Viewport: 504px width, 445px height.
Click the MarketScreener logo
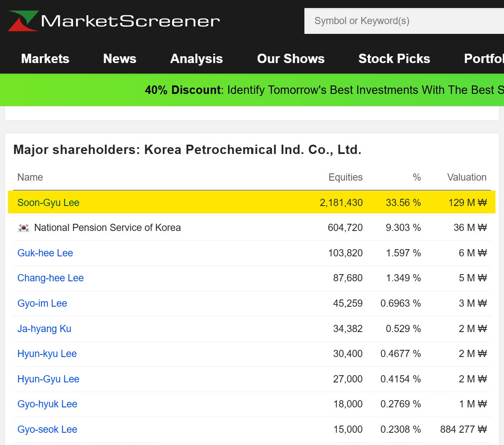[114, 21]
